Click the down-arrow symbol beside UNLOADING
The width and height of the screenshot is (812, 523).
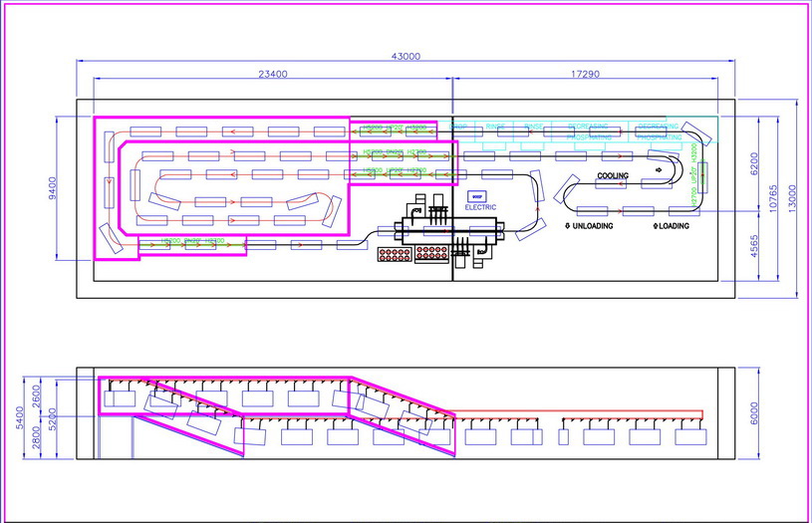click(x=567, y=226)
